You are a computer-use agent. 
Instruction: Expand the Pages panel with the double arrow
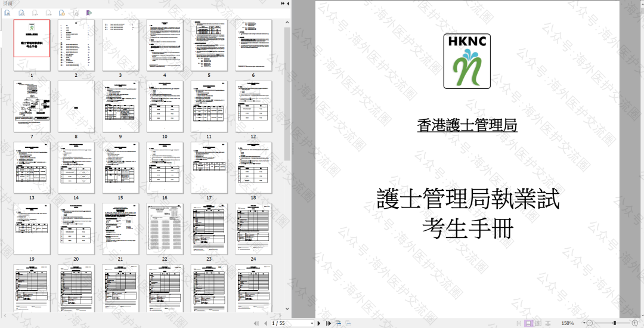pyautogui.click(x=283, y=4)
